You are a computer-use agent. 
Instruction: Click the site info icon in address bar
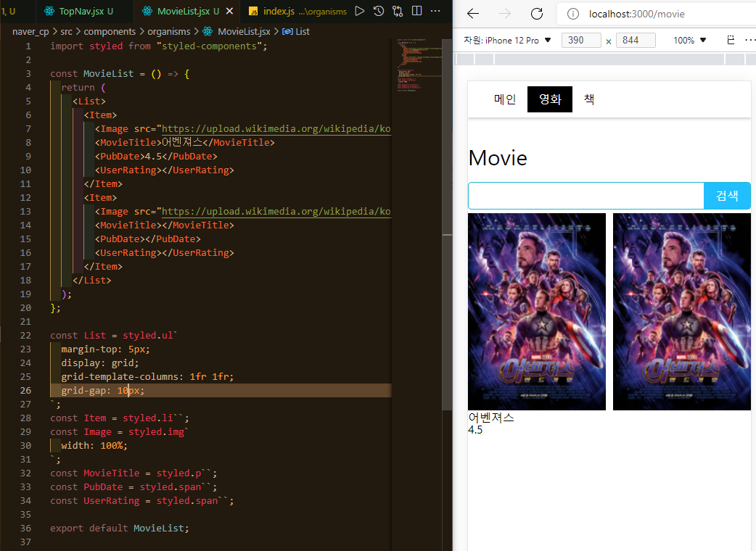(x=572, y=14)
